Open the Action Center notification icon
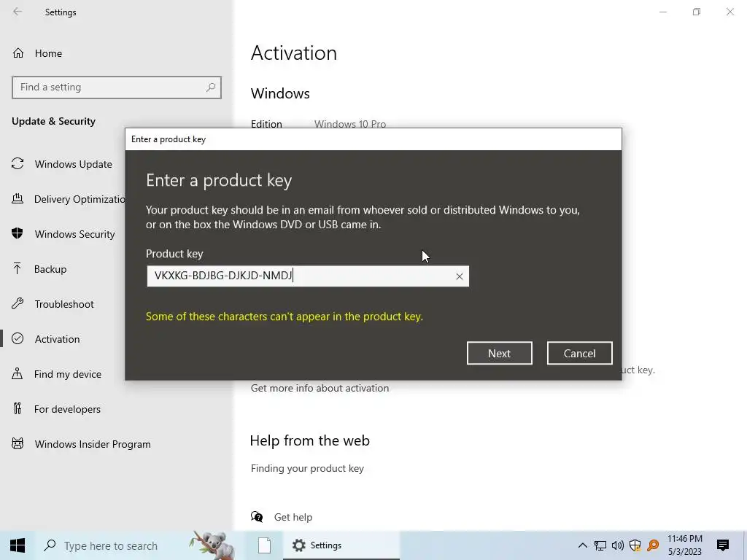 723,545
